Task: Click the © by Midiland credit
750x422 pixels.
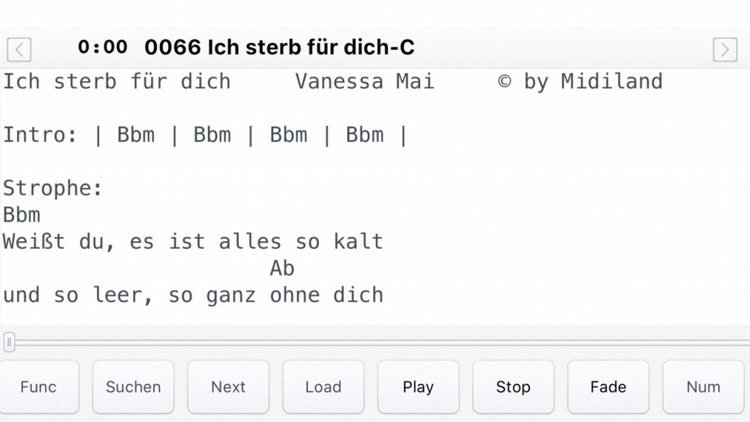Action: tap(580, 82)
